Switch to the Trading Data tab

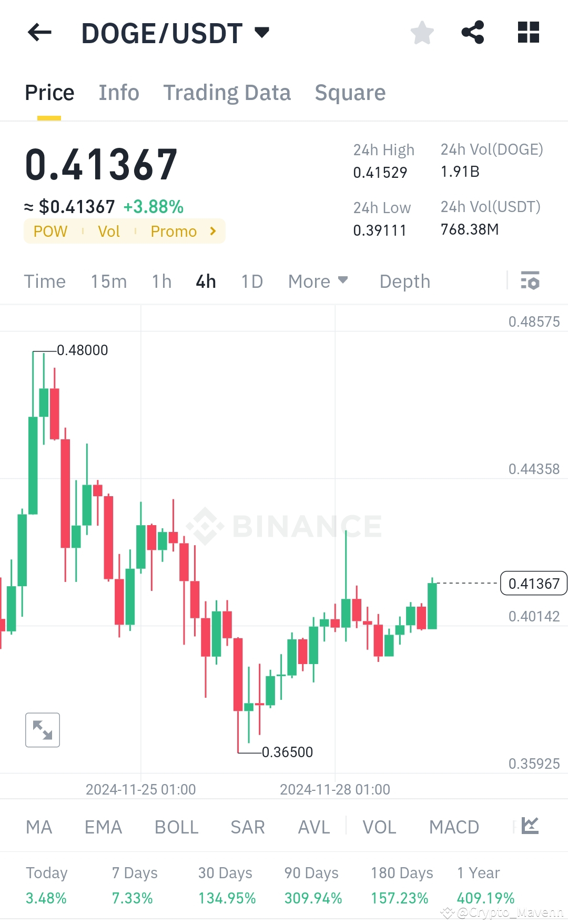click(x=227, y=92)
